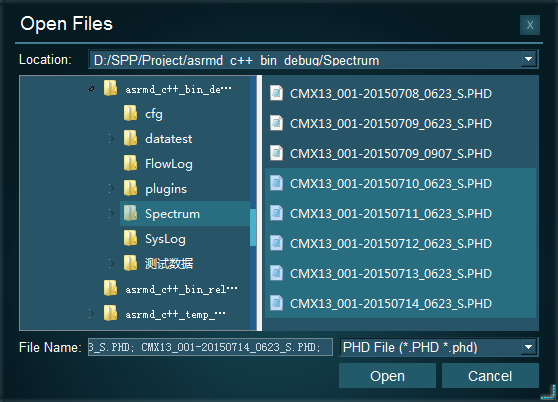Click the cfg folder icon
558x402 pixels.
point(130,113)
